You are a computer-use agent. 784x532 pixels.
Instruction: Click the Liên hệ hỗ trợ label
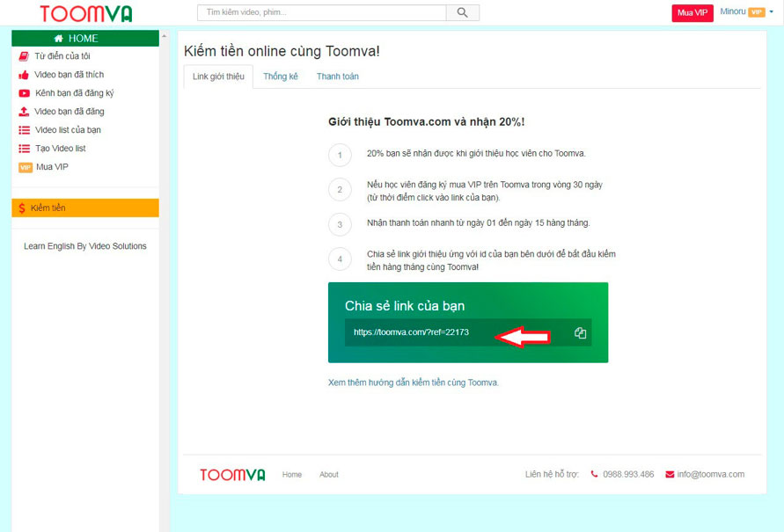(552, 475)
